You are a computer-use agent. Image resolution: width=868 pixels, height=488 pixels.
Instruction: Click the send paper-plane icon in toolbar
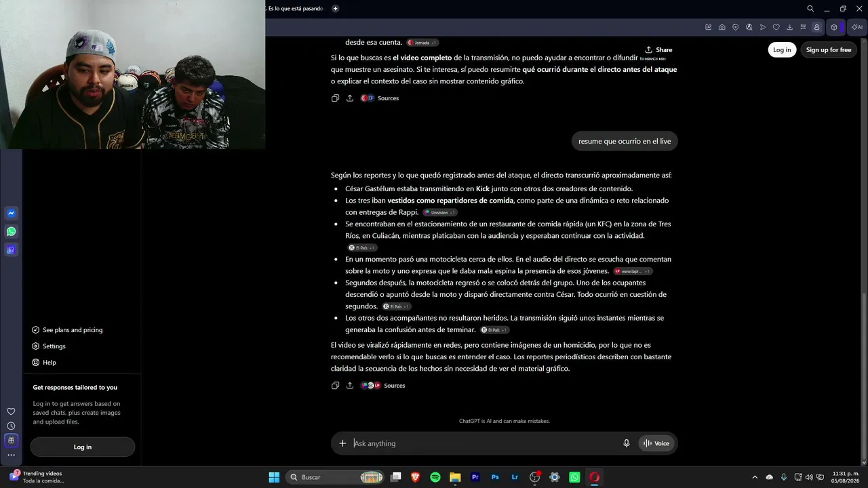(x=763, y=27)
